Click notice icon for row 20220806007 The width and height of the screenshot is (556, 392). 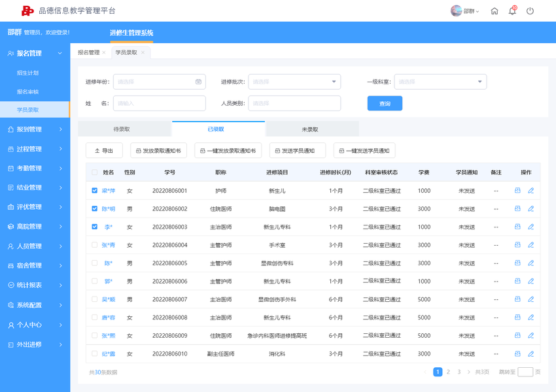[517, 299]
